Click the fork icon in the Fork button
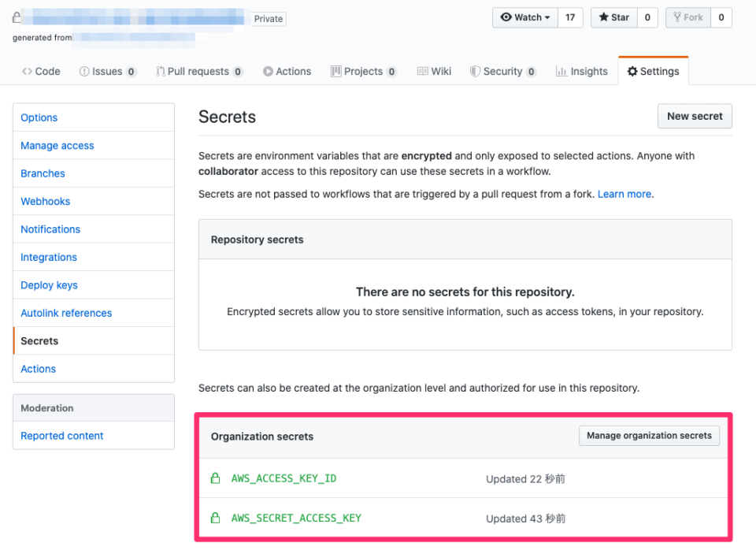 (677, 17)
